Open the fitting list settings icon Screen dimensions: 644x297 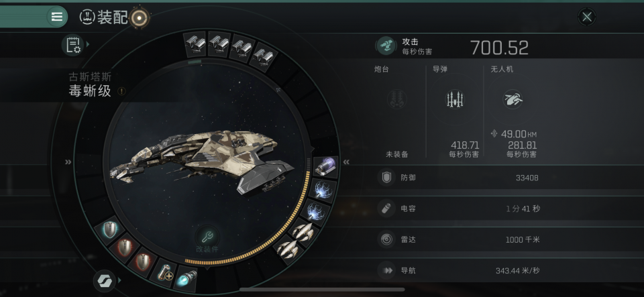click(72, 45)
